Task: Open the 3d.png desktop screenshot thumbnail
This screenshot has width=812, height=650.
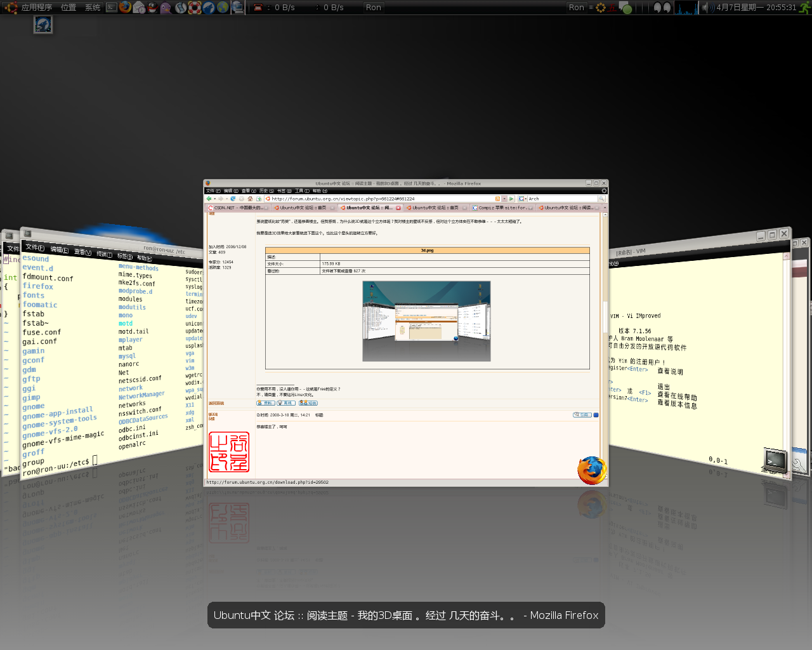Action: (426, 321)
